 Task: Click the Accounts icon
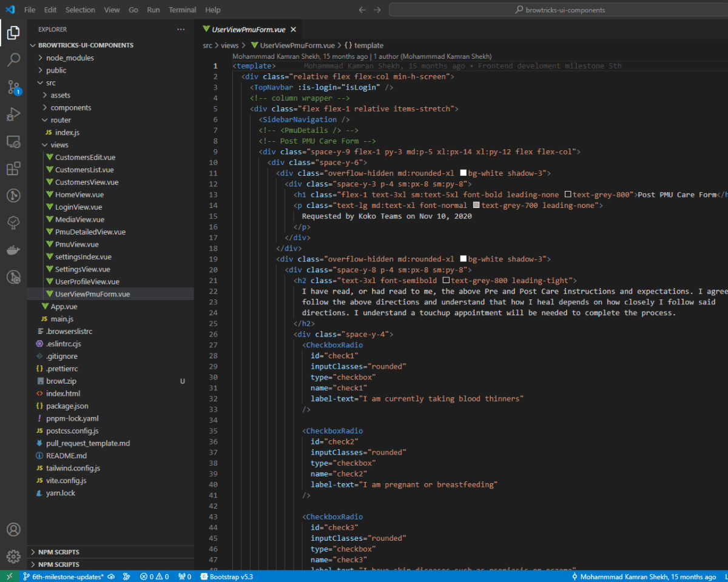coord(13,529)
